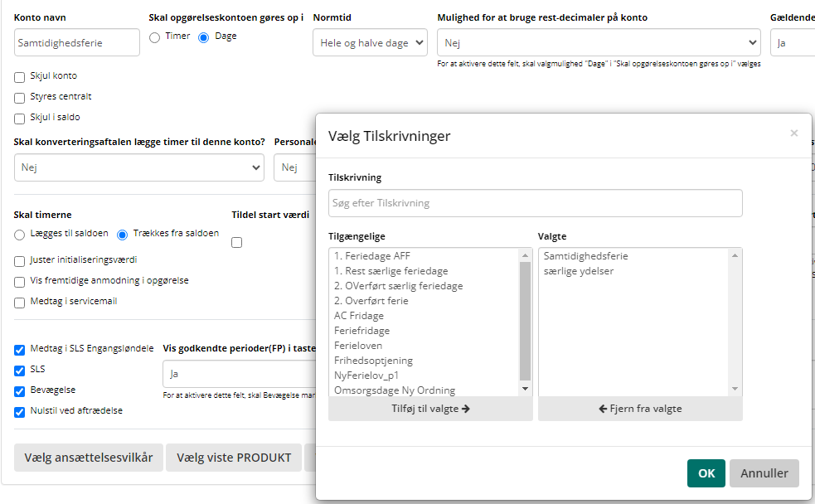
Task: Enable the Skjul konto checkbox
Action: coord(20,77)
